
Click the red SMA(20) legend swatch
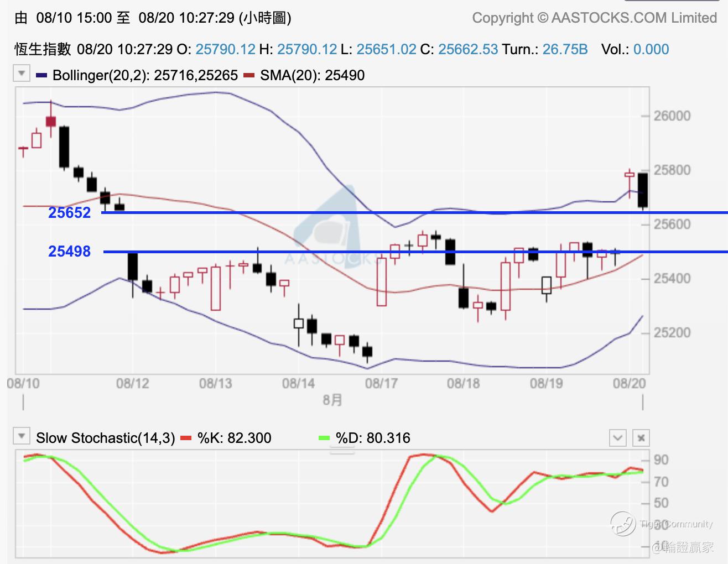[x=249, y=75]
